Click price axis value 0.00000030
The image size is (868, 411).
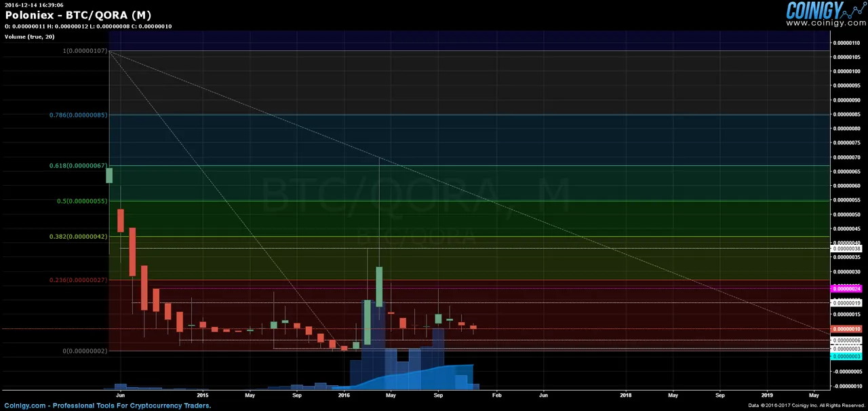(x=847, y=271)
